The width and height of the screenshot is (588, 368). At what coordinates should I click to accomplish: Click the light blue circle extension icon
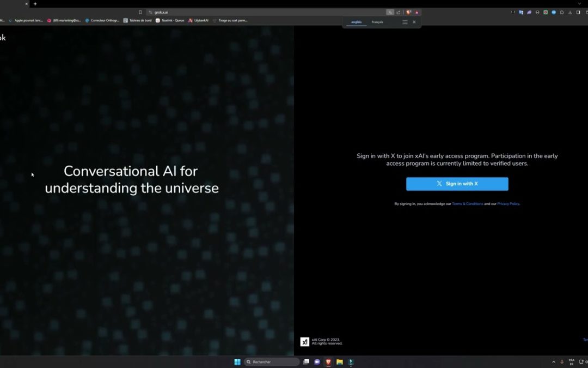coord(554,13)
